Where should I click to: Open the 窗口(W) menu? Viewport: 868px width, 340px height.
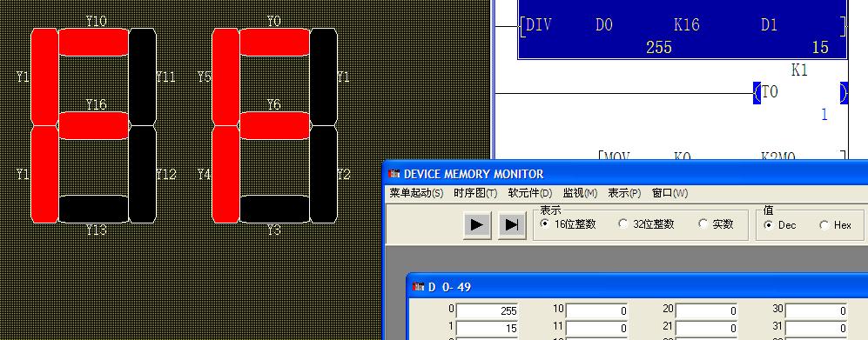[670, 193]
